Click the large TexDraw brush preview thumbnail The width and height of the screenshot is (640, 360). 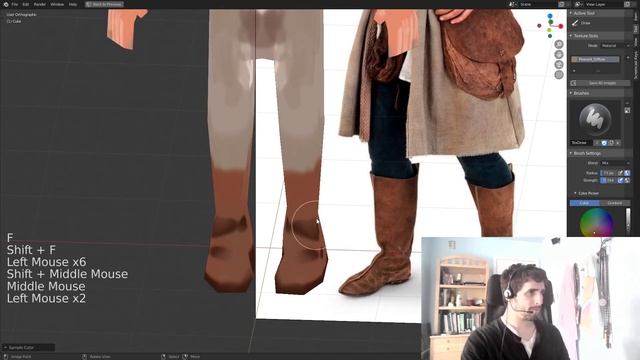(595, 119)
